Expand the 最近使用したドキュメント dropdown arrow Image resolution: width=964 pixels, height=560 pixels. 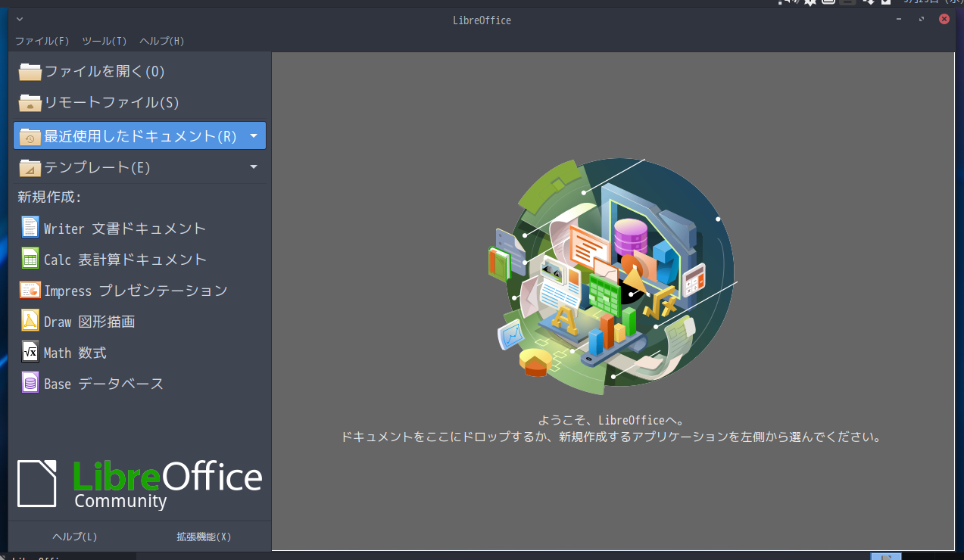(254, 136)
